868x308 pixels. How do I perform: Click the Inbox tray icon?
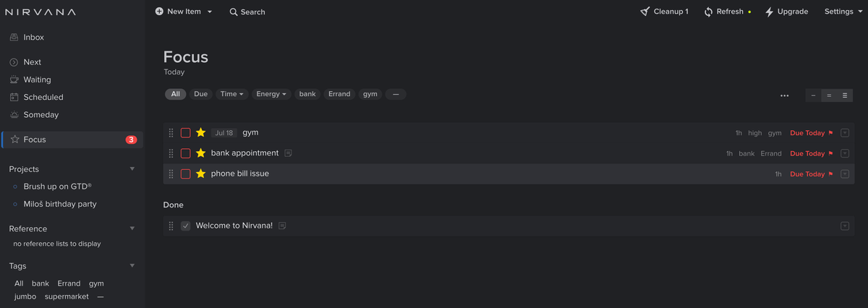point(14,38)
